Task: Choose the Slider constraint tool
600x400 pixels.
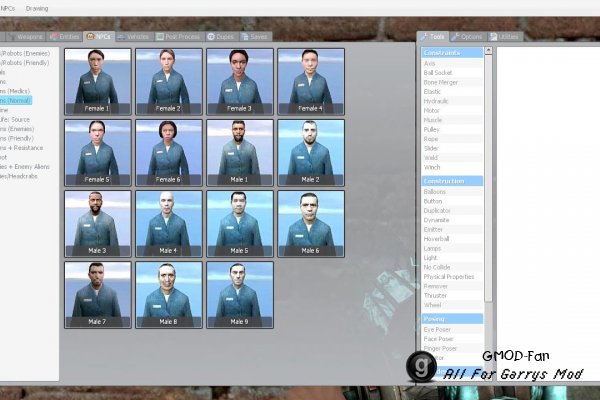Action: [x=452, y=149]
